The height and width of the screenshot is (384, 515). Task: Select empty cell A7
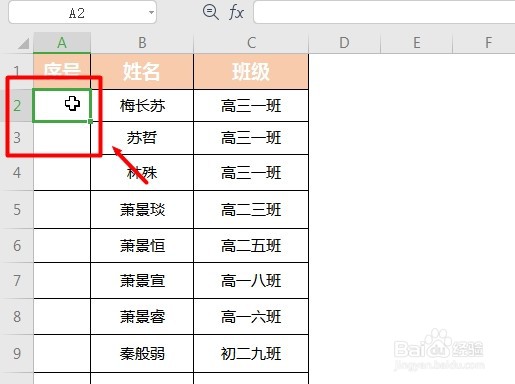pyautogui.click(x=62, y=280)
